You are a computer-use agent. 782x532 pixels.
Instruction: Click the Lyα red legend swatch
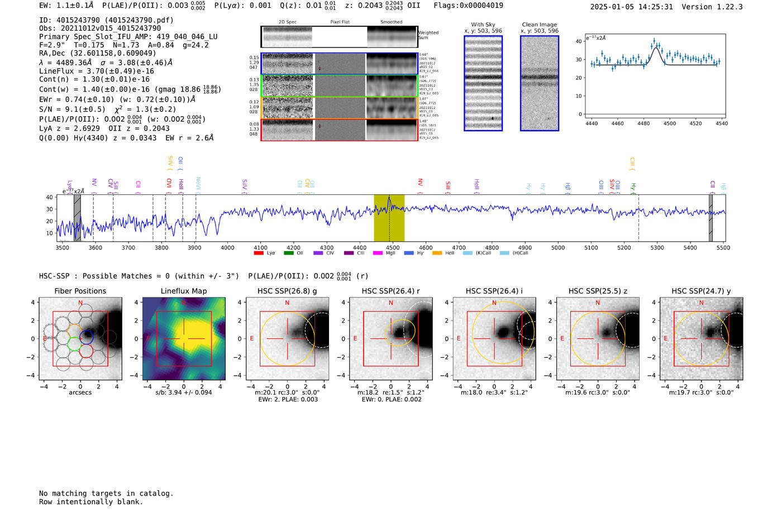pos(258,253)
